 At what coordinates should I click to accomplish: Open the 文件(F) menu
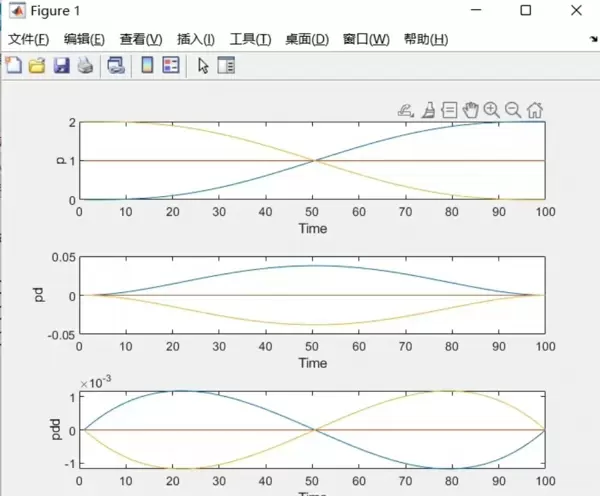(29, 39)
